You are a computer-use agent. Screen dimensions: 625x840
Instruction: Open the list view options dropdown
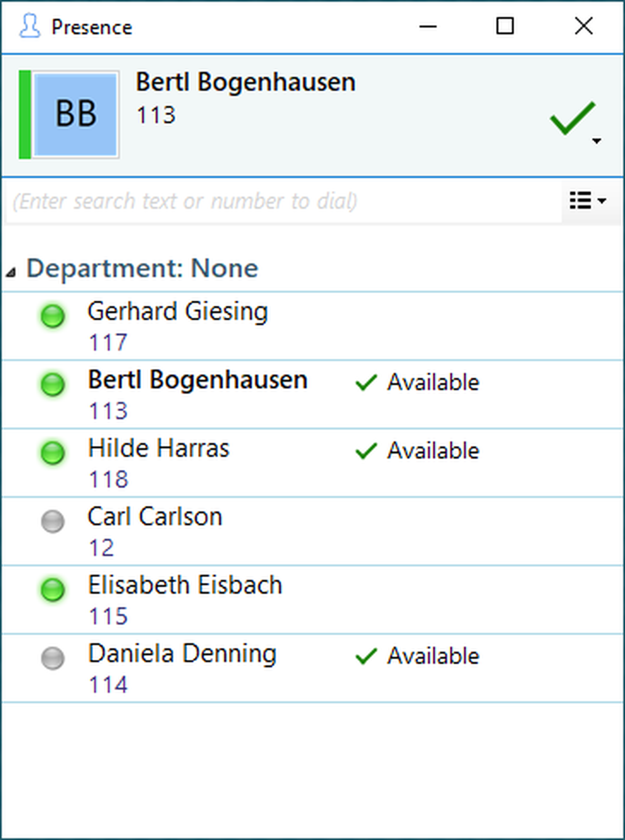tap(587, 200)
